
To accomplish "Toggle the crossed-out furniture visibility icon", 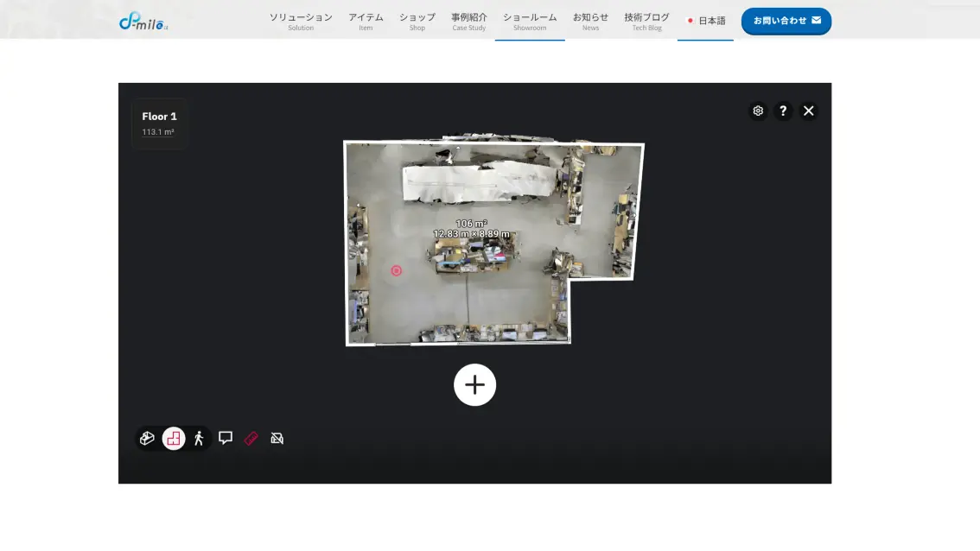I will click(277, 438).
